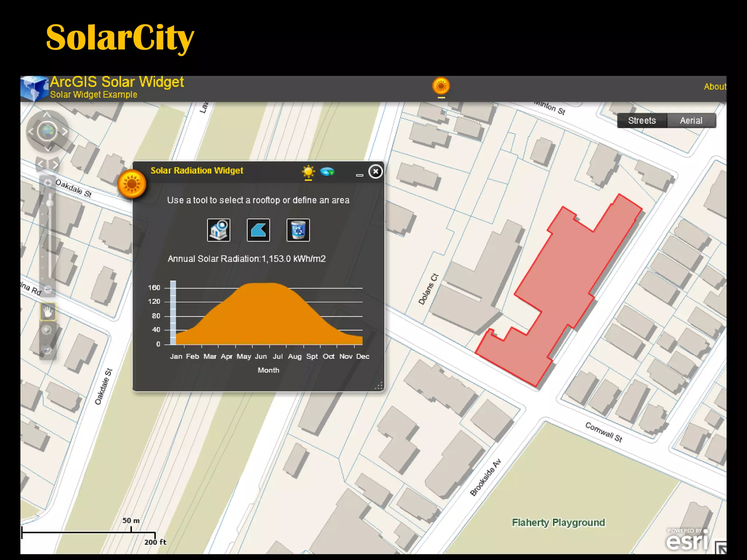The width and height of the screenshot is (747, 560).
Task: Pan map right with navigation arrow
Action: (64, 132)
